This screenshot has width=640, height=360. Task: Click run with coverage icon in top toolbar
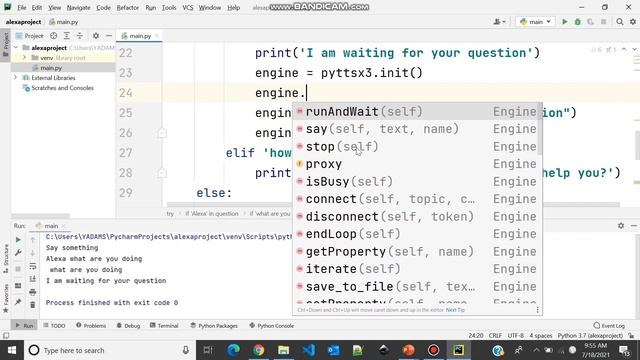pyautogui.click(x=591, y=22)
